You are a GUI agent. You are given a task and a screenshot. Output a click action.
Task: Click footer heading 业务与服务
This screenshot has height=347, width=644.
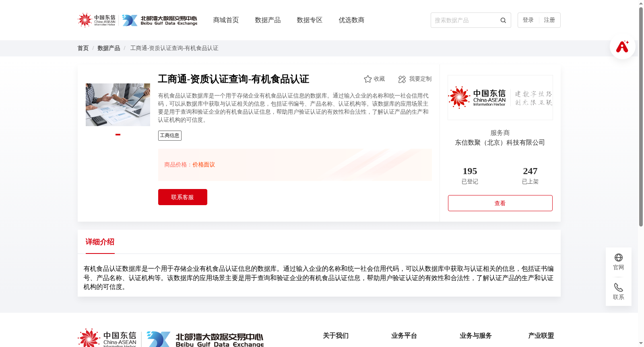(x=476, y=336)
